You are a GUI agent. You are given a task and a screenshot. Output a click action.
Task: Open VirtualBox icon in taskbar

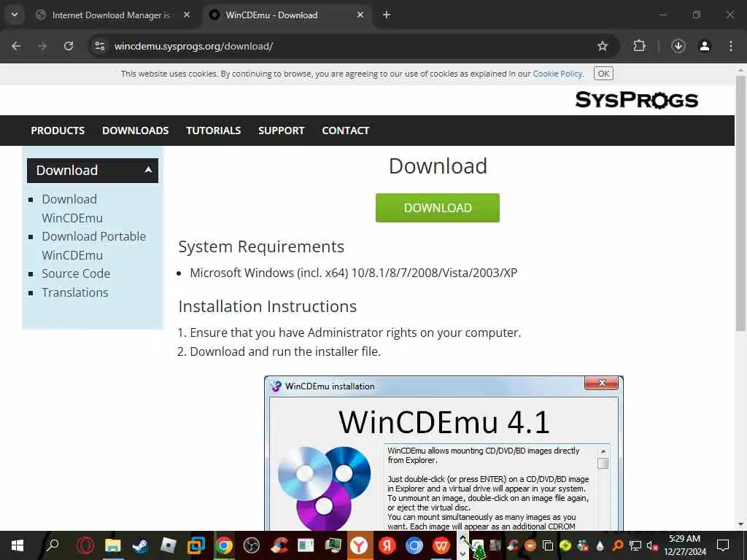pyautogui.click(x=196, y=545)
